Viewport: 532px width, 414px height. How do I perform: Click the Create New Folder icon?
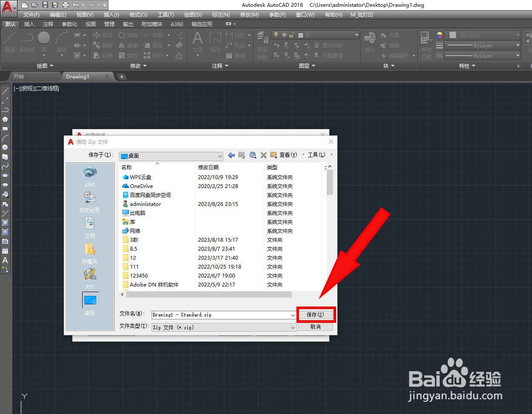pyautogui.click(x=274, y=155)
